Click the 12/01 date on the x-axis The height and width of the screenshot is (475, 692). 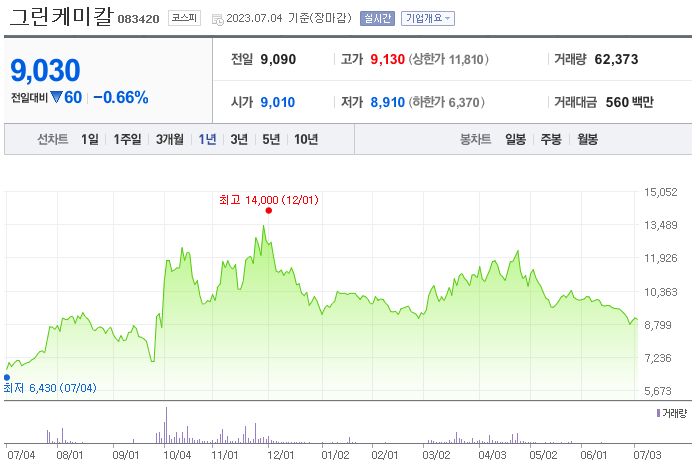281,455
